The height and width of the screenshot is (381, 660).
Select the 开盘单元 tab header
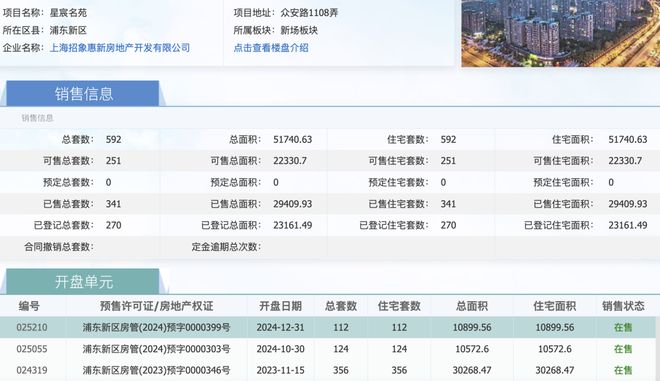(x=83, y=282)
